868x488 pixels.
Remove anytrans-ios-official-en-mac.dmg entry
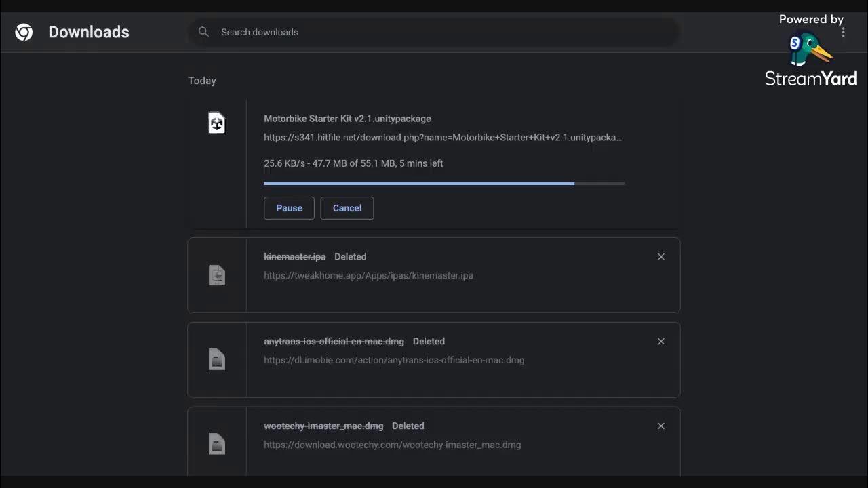click(661, 342)
